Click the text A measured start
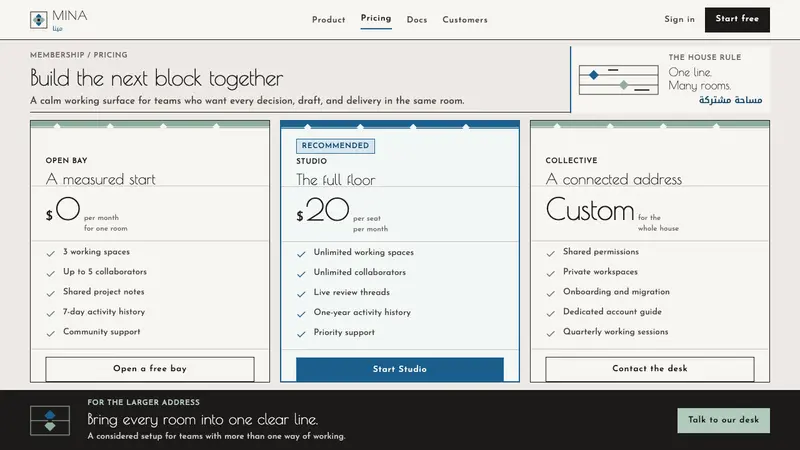This screenshot has height=450, width=800. (x=101, y=179)
